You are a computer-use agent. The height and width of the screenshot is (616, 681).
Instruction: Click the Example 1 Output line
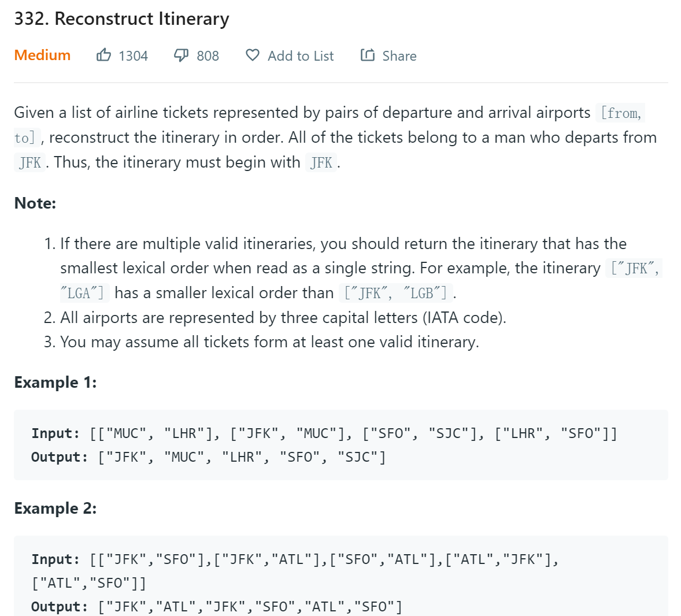click(x=209, y=457)
